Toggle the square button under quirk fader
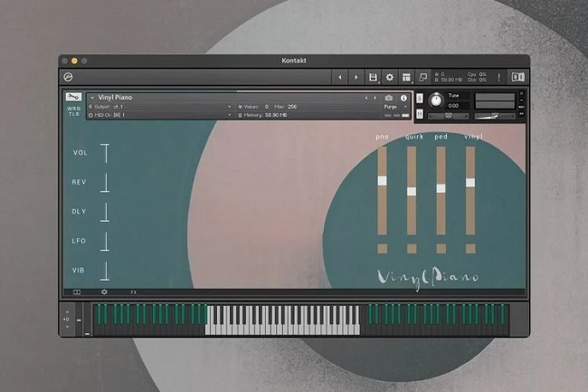 coord(412,248)
